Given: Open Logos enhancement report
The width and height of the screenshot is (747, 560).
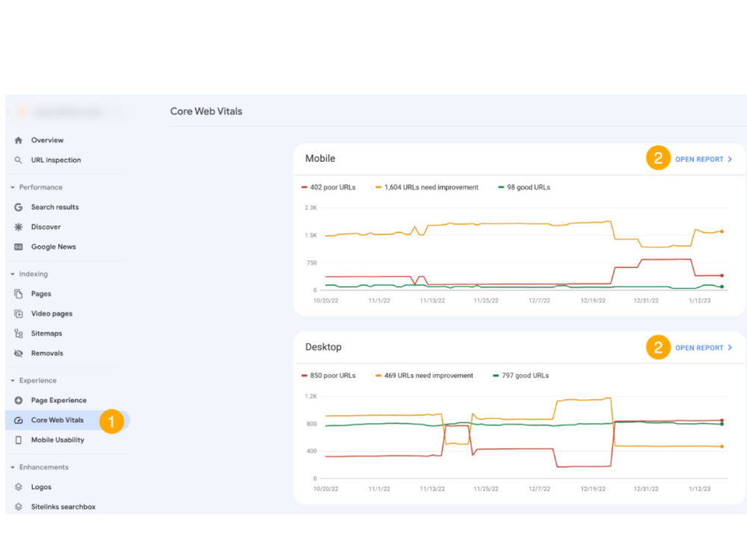Looking at the screenshot, I should tap(41, 487).
